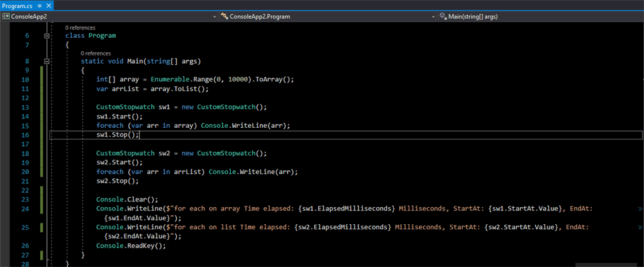644x267 pixels.
Task: Collapse the Main method code block
Action: pos(47,61)
